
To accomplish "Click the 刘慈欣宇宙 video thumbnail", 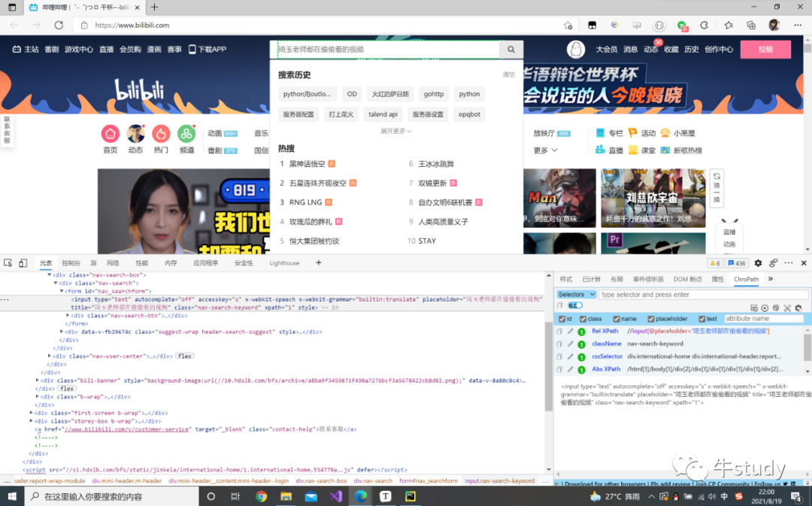I will click(x=653, y=198).
